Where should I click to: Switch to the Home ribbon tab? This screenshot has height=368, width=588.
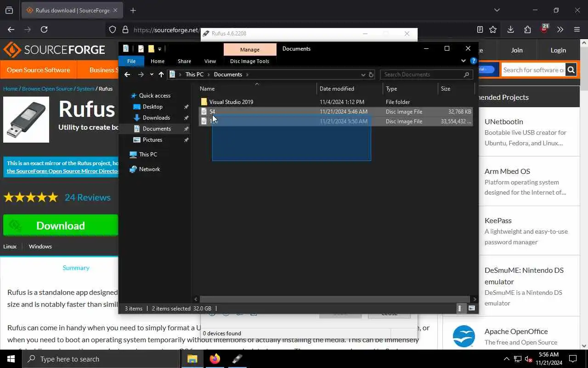158,61
